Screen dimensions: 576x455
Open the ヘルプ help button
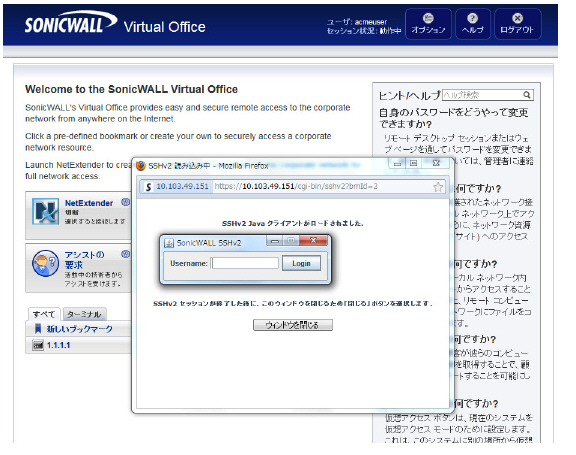click(472, 24)
